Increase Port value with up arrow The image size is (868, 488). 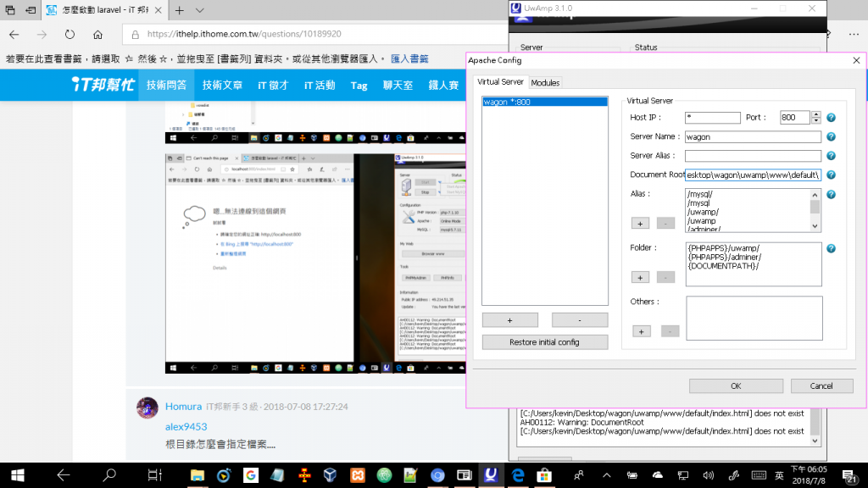coord(816,114)
